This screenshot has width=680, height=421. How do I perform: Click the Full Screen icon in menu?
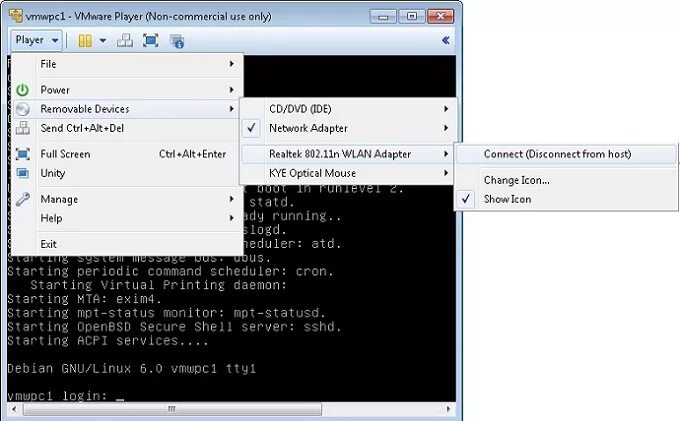pyautogui.click(x=23, y=154)
